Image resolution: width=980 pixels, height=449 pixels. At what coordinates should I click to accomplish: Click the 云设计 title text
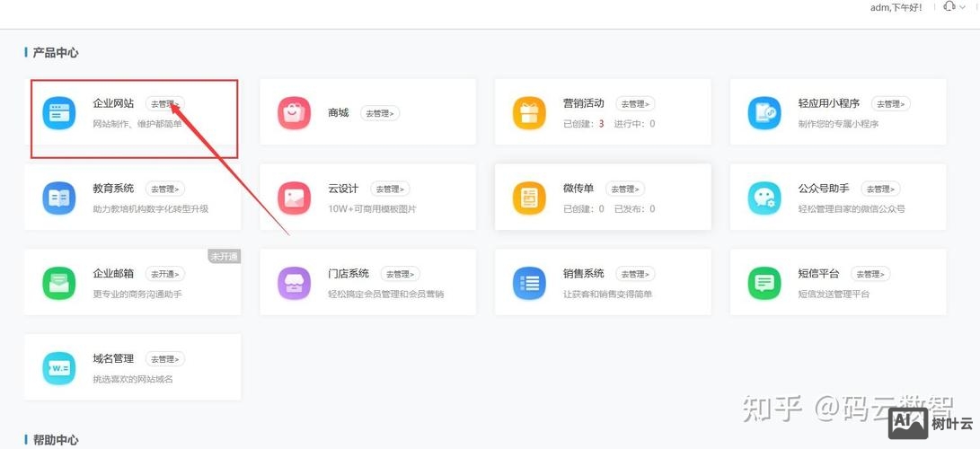tap(343, 189)
